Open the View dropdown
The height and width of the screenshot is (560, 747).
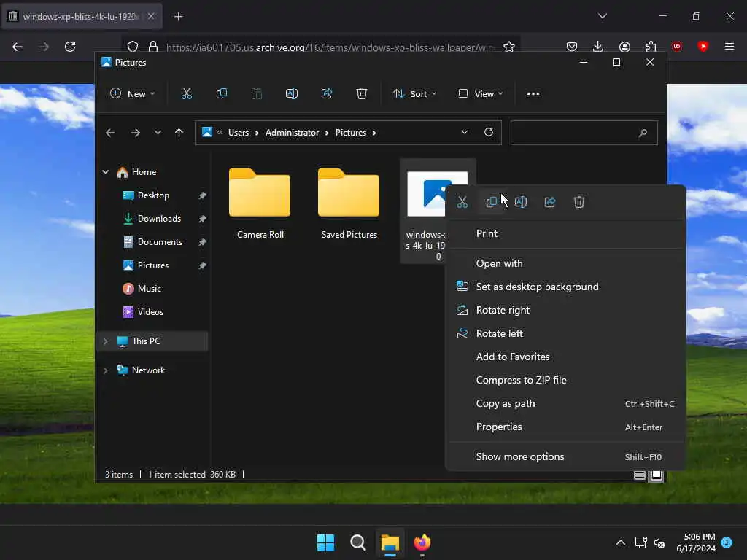pos(480,94)
